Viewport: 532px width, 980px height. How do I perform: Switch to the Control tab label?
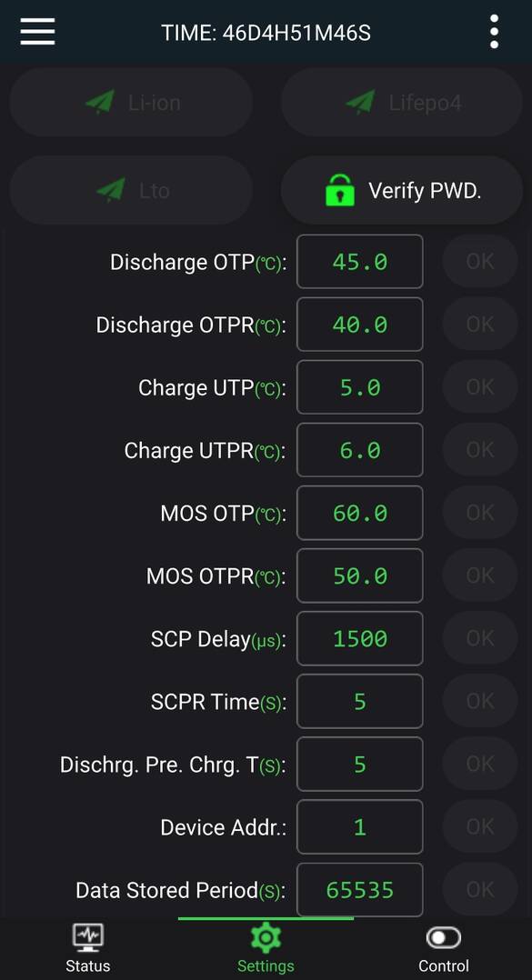443,965
